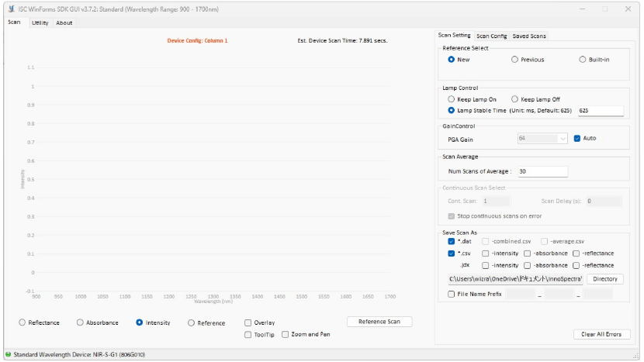The height and width of the screenshot is (362, 644).
Task: Enable the File Name Prefix checkbox
Action: (x=452, y=294)
